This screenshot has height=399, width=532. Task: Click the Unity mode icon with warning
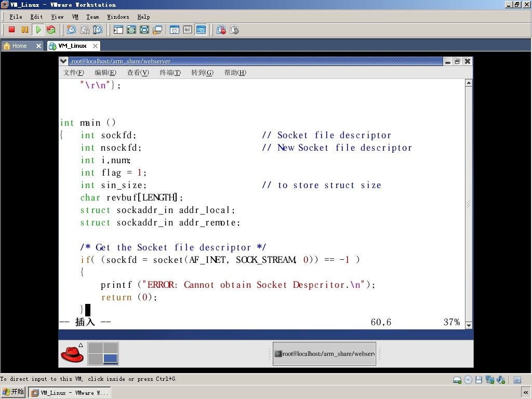[x=157, y=30]
